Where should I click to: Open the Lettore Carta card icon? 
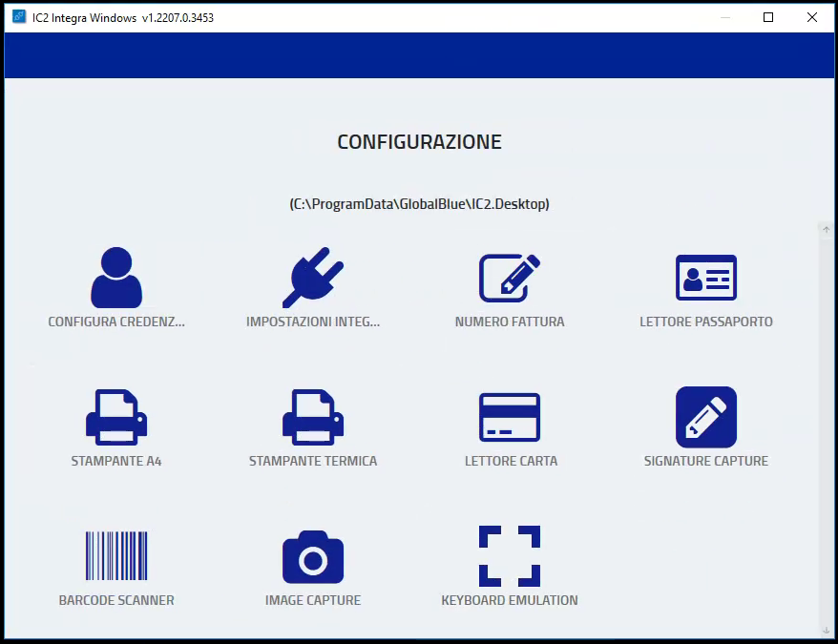(x=510, y=417)
